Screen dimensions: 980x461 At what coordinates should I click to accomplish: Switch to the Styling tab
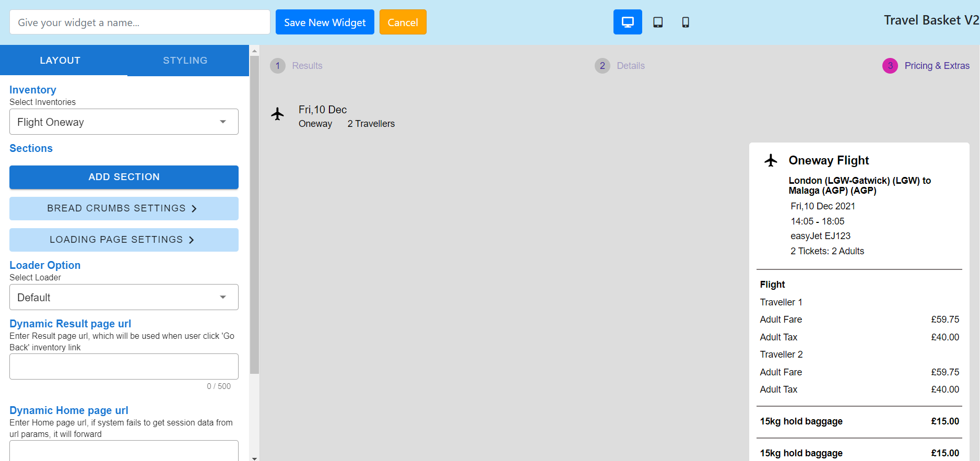coord(185,61)
